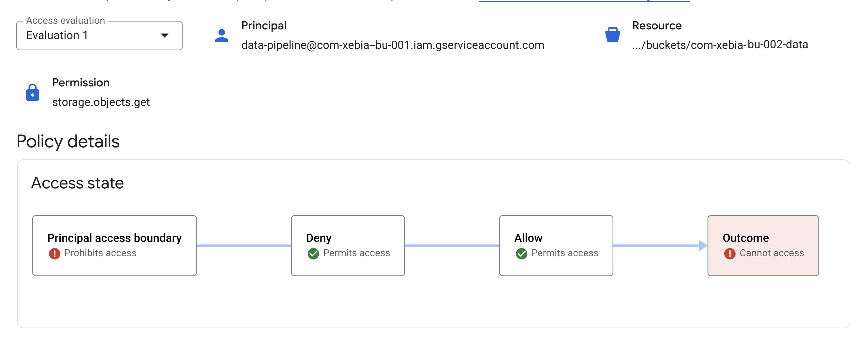868x339 pixels.
Task: Click the Principal person icon
Action: [x=221, y=36]
